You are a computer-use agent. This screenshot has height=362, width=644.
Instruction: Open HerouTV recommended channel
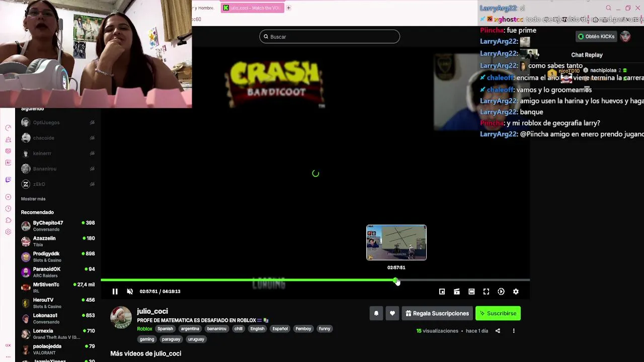(58, 303)
